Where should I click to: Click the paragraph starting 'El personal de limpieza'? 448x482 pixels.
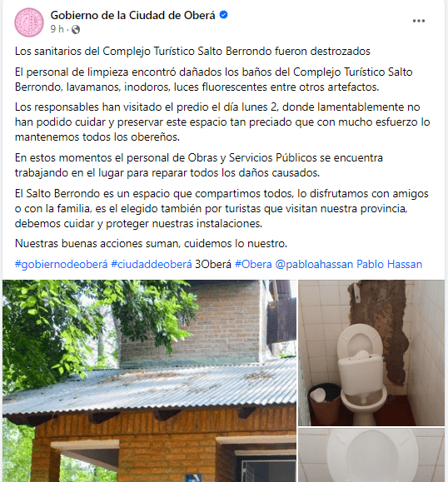214,79
